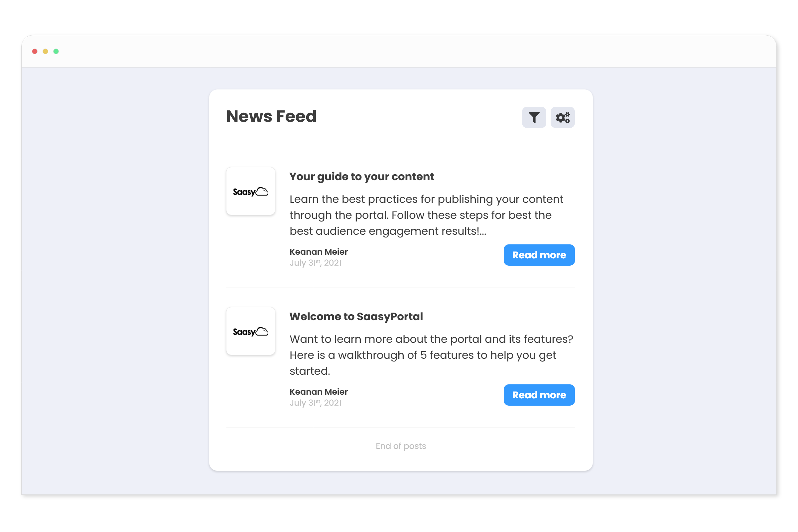Click the Keanan Meier author name first post
This screenshot has width=798, height=532.
[x=319, y=251]
